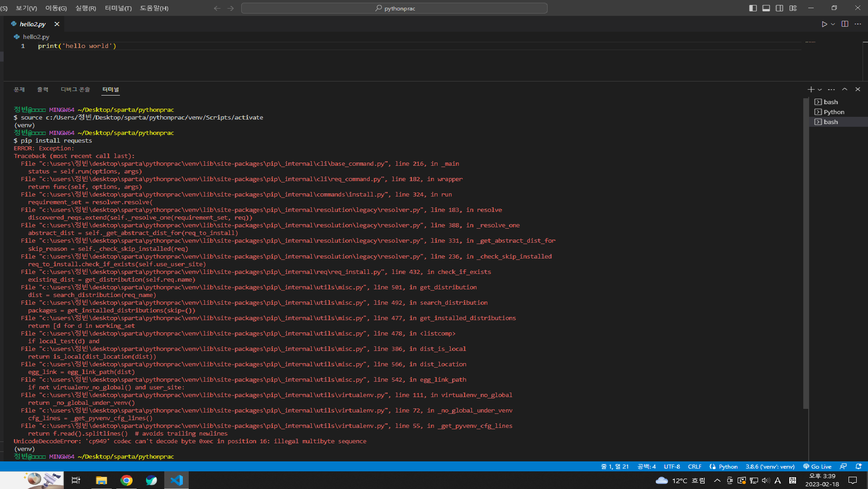Switch to the 문제 panel tab

tap(19, 90)
